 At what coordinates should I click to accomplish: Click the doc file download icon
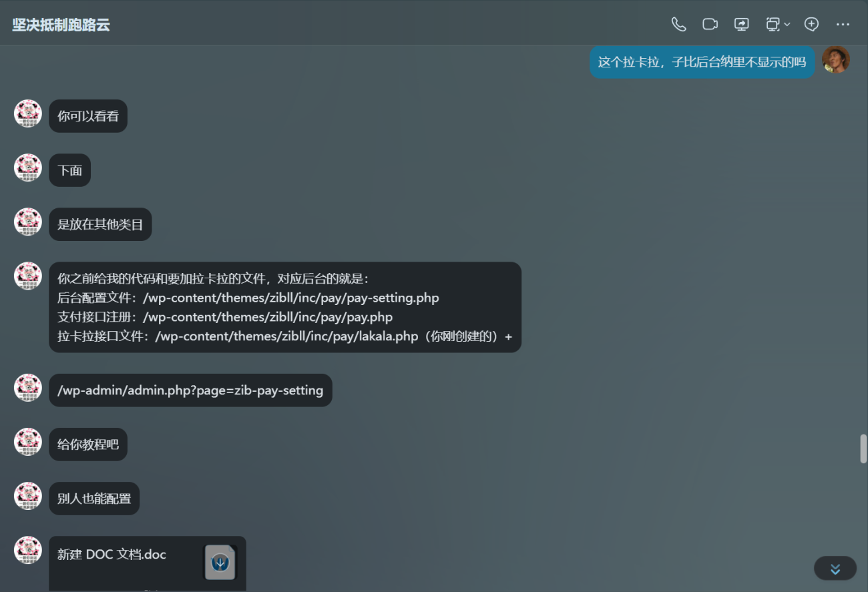coord(220,563)
